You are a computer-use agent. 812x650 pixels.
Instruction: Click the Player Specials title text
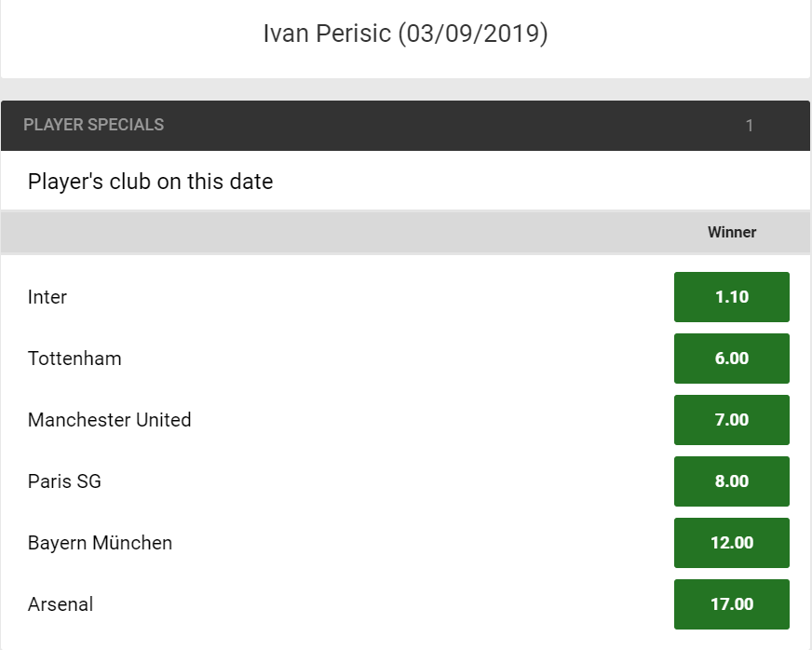[94, 125]
